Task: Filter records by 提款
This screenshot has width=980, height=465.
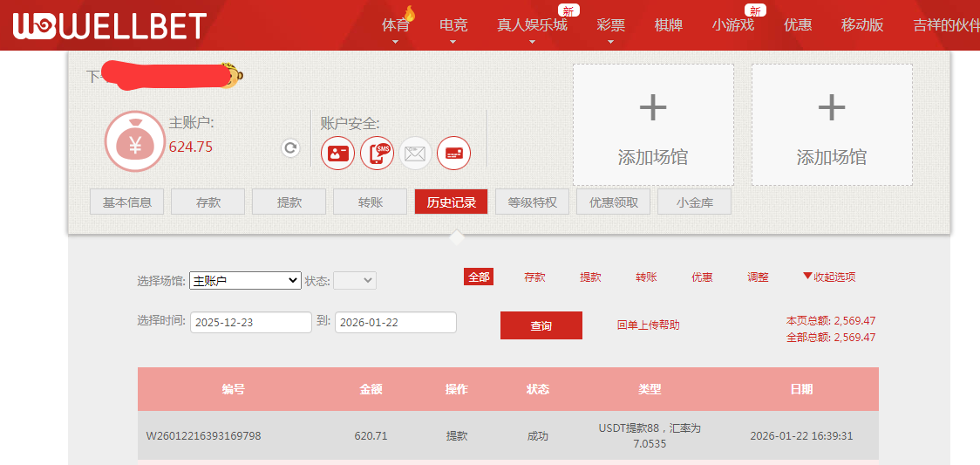Action: point(590,277)
